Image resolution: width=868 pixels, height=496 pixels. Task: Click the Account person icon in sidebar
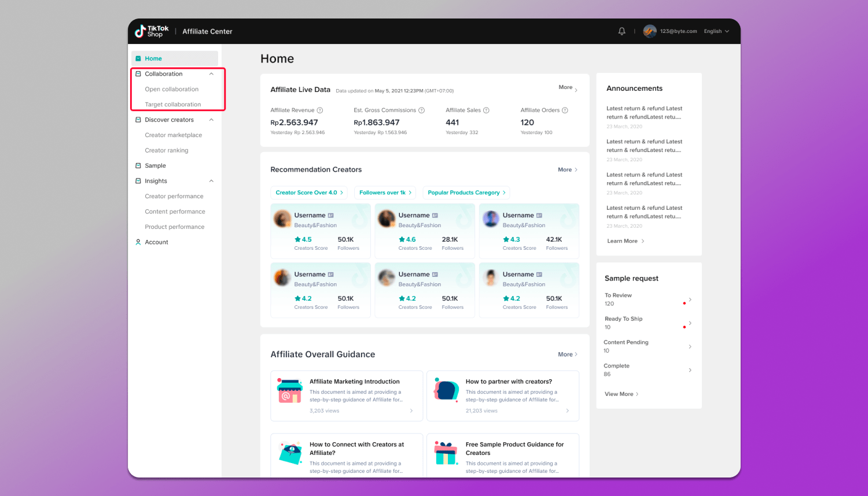138,242
